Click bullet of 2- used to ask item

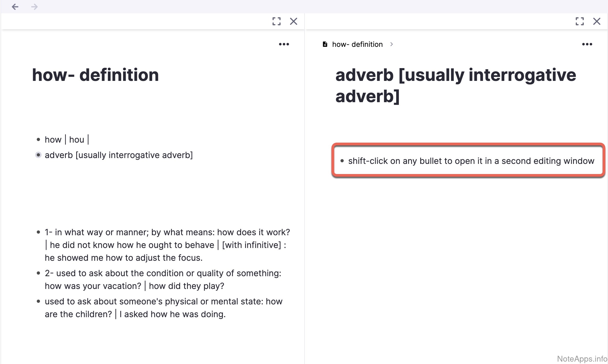[38, 273]
